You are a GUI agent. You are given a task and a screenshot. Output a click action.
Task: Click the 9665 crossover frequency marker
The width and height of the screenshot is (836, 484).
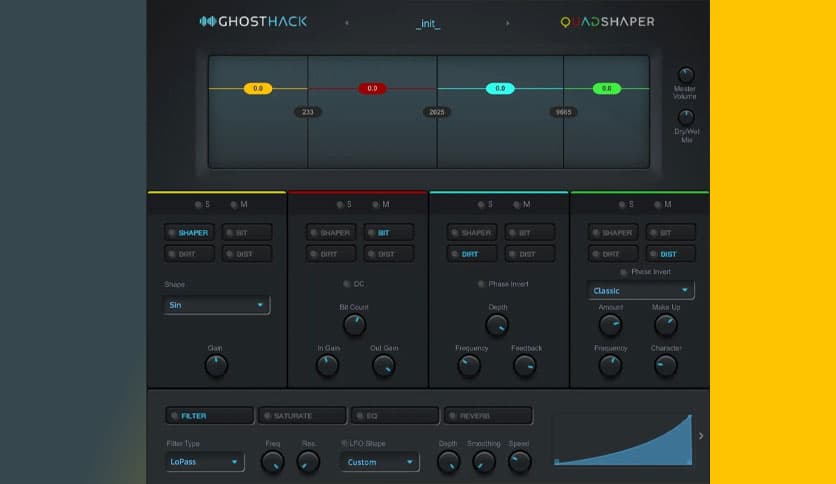(x=564, y=112)
